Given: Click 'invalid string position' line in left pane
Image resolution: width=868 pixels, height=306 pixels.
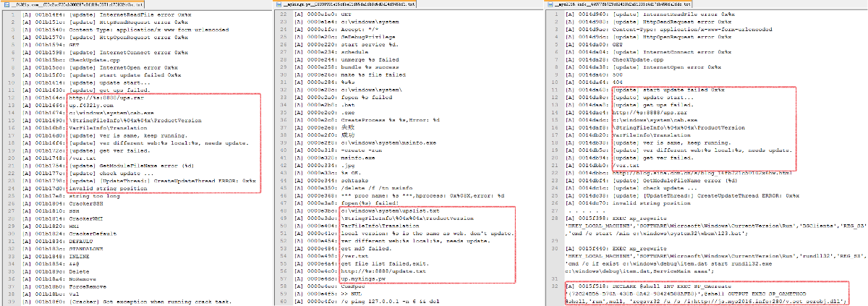Looking at the screenshot, I should (107, 189).
